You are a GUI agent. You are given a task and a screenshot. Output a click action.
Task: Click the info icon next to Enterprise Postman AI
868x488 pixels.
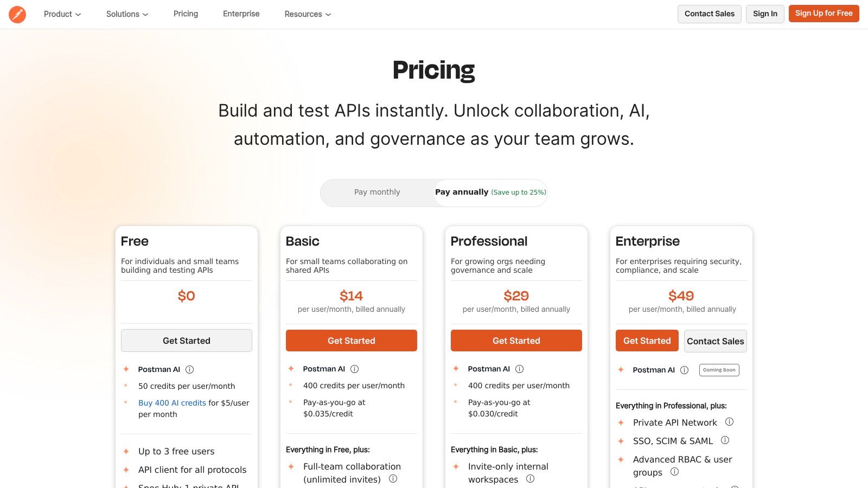pos(684,370)
